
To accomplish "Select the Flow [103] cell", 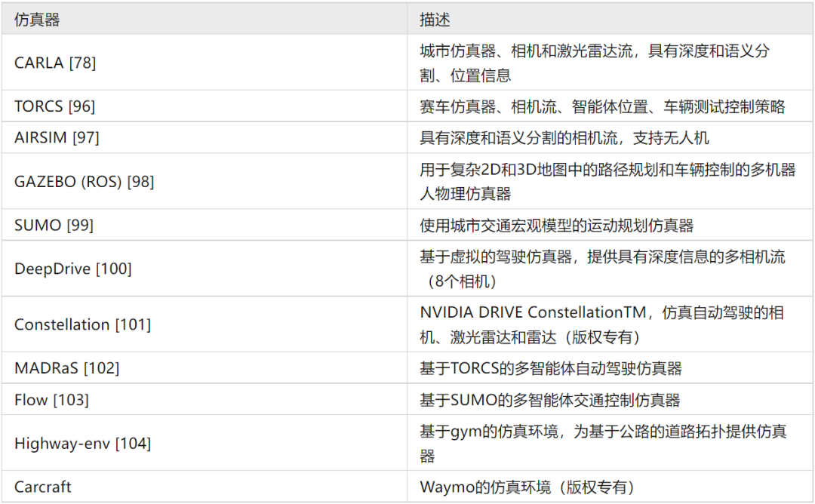I will [205, 400].
